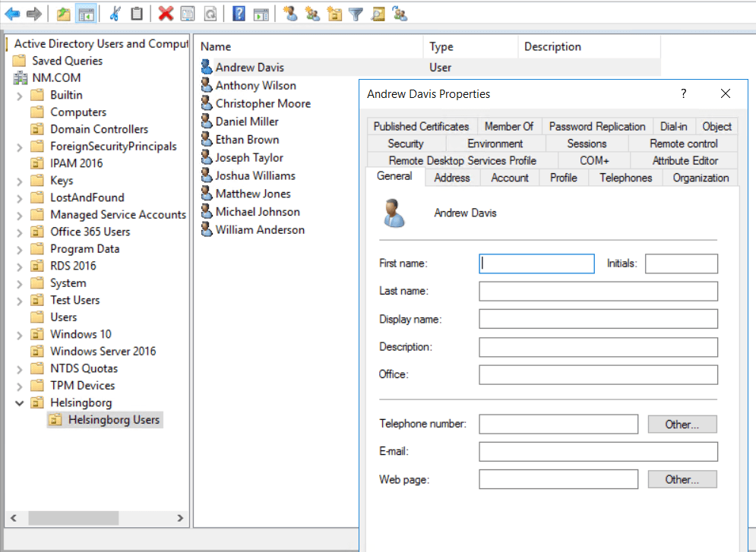The height and width of the screenshot is (552, 756).
Task: Open the Find objects magnifier icon
Action: click(x=378, y=13)
